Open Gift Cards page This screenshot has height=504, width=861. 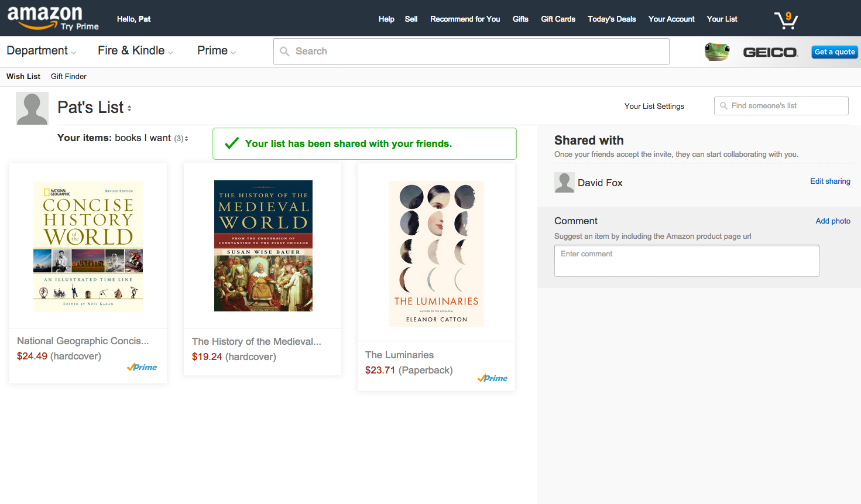coord(558,19)
